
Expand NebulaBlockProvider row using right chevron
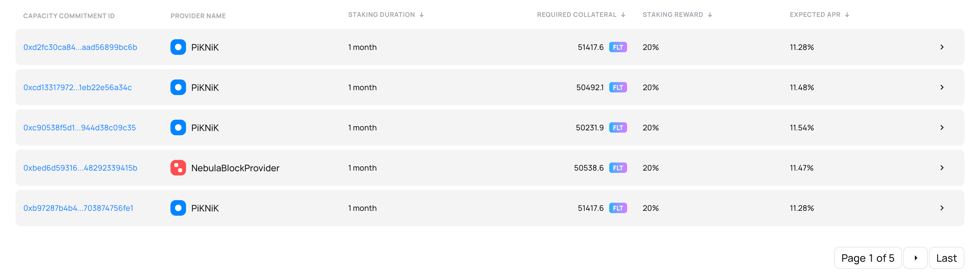pyautogui.click(x=942, y=168)
